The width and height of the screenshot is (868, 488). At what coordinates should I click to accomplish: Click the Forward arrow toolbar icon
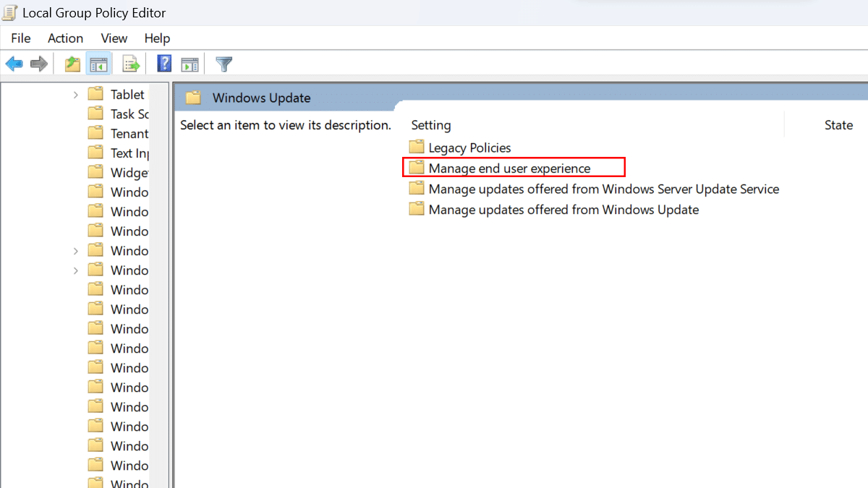(38, 64)
